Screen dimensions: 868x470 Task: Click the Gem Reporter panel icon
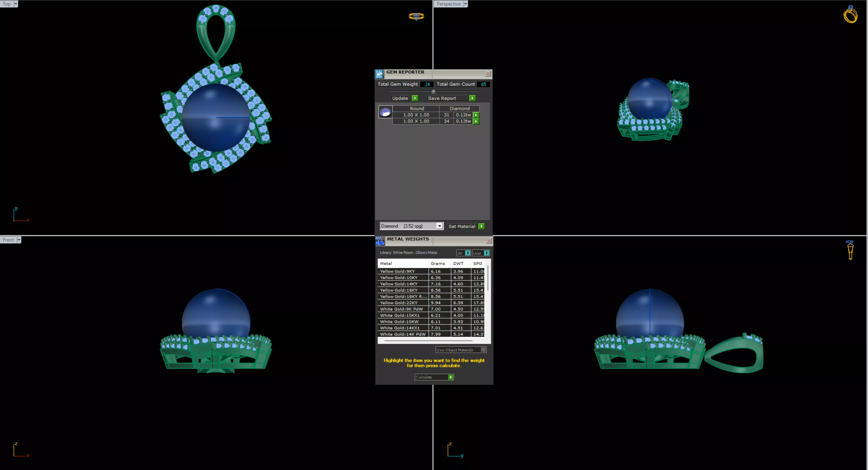pos(379,74)
